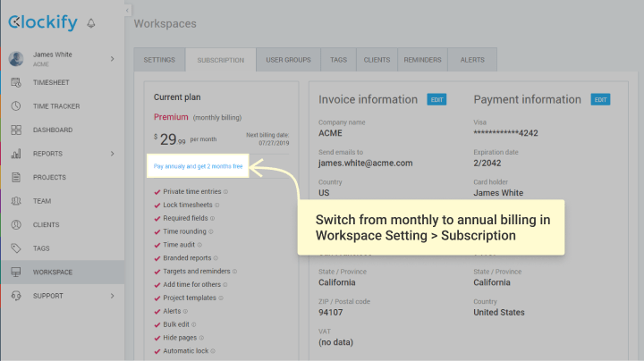Open the Team people icon
The height and width of the screenshot is (361, 644).
[x=16, y=201]
